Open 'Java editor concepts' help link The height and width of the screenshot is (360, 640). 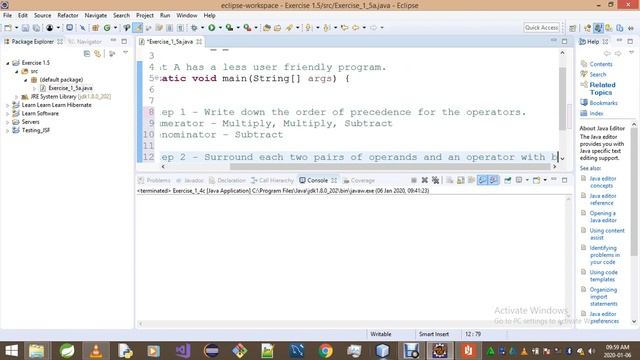[602, 182]
